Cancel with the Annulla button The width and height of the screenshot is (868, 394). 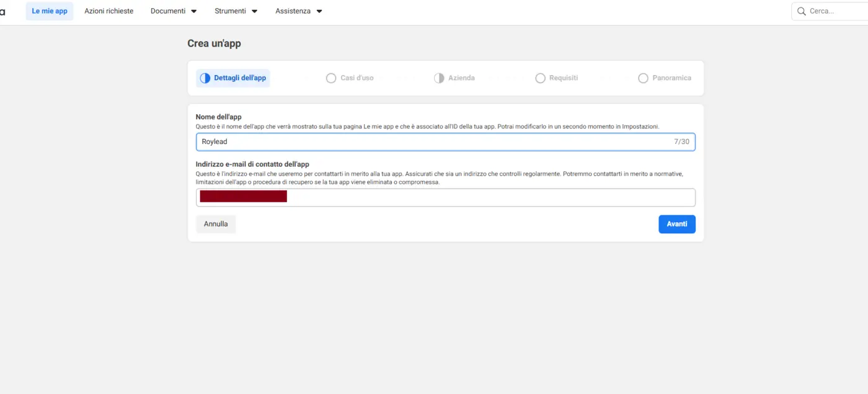216,224
